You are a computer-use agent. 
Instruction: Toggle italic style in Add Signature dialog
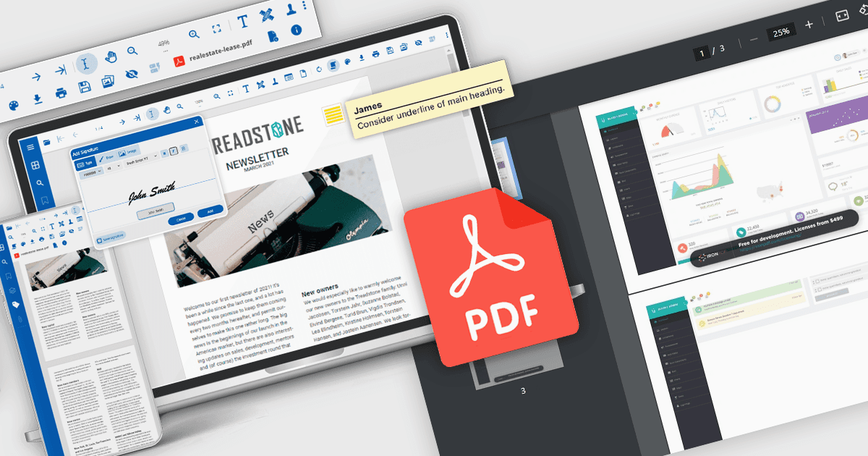174,151
